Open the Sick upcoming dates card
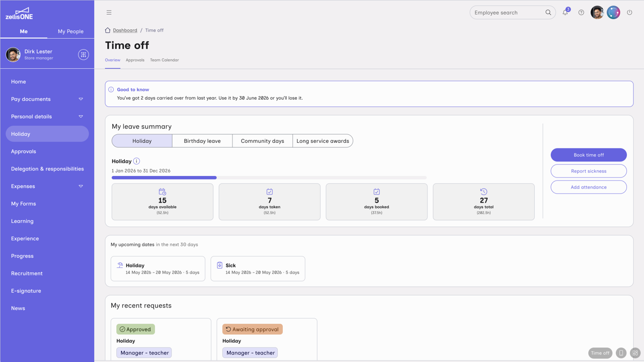Screen dimensions: 644x362 258,268
